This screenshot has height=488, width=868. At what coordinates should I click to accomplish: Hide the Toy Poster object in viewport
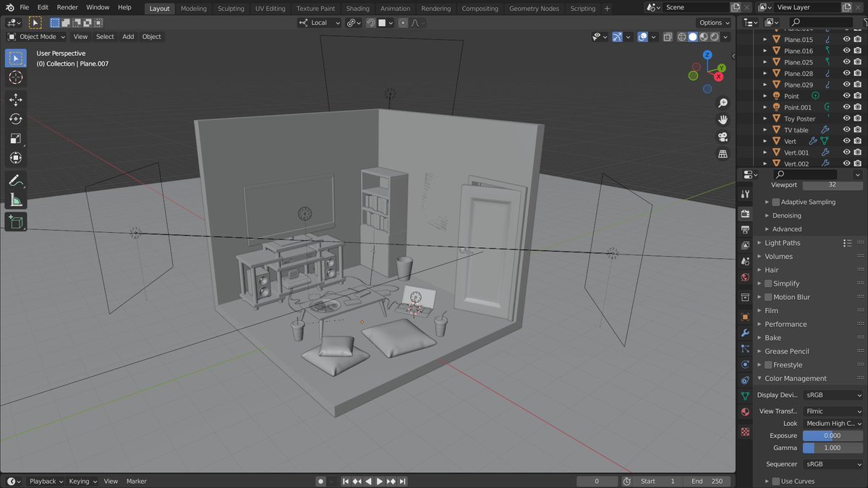pyautogui.click(x=847, y=119)
